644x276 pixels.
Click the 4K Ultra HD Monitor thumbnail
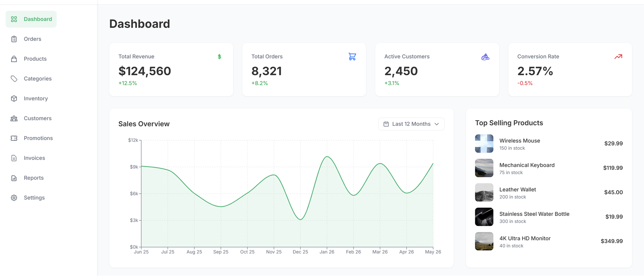coord(484,241)
